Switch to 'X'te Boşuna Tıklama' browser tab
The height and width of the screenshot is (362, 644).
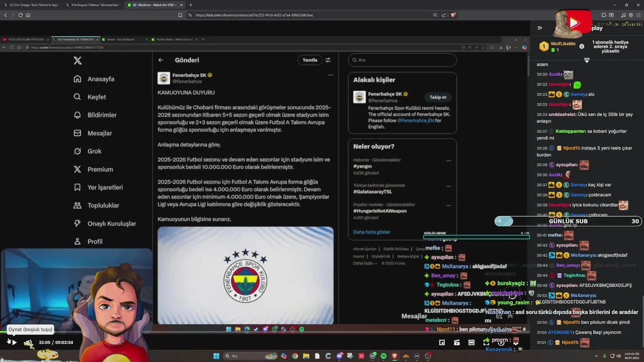93,5
